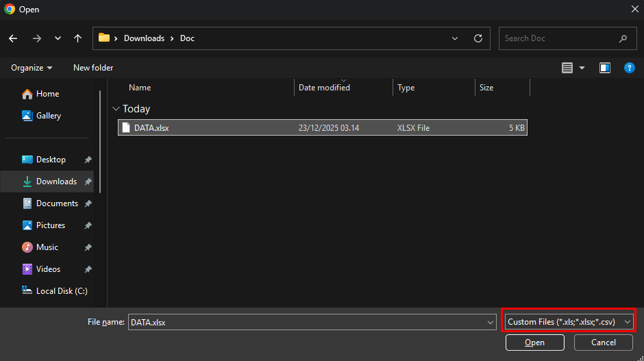644x361 pixels.
Task: Click New folder in toolbar
Action: tap(93, 68)
